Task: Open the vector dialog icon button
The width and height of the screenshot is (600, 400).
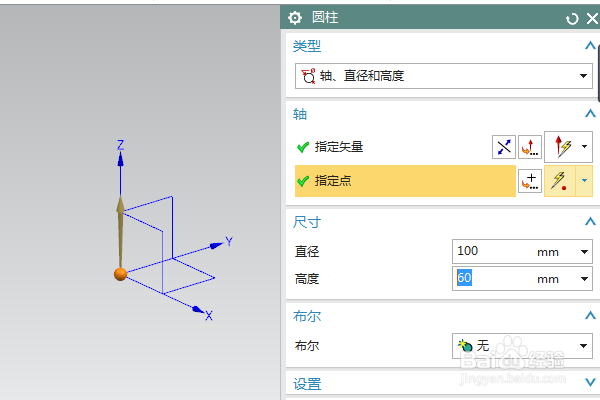Action: tap(530, 147)
